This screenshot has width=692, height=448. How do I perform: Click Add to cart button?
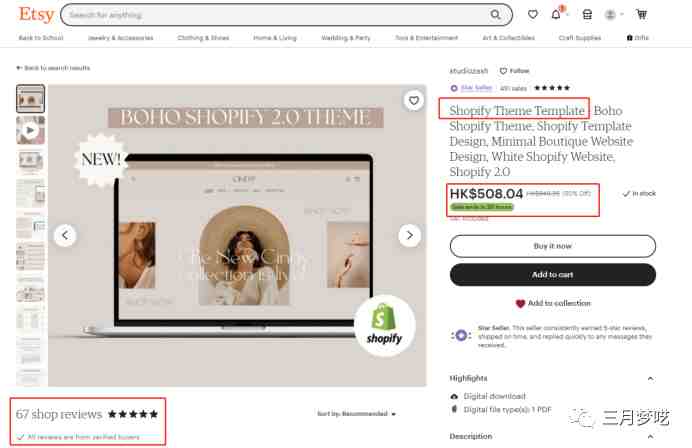[553, 275]
